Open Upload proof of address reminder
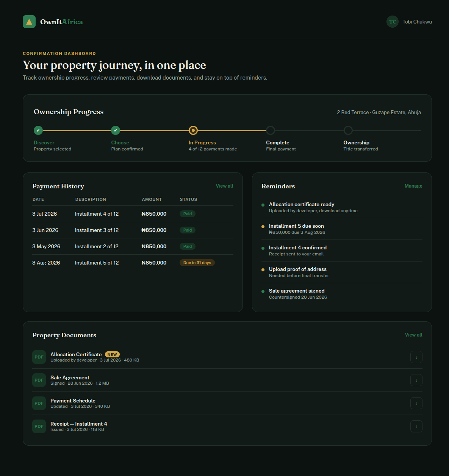The height and width of the screenshot is (476, 449). [x=342, y=272]
